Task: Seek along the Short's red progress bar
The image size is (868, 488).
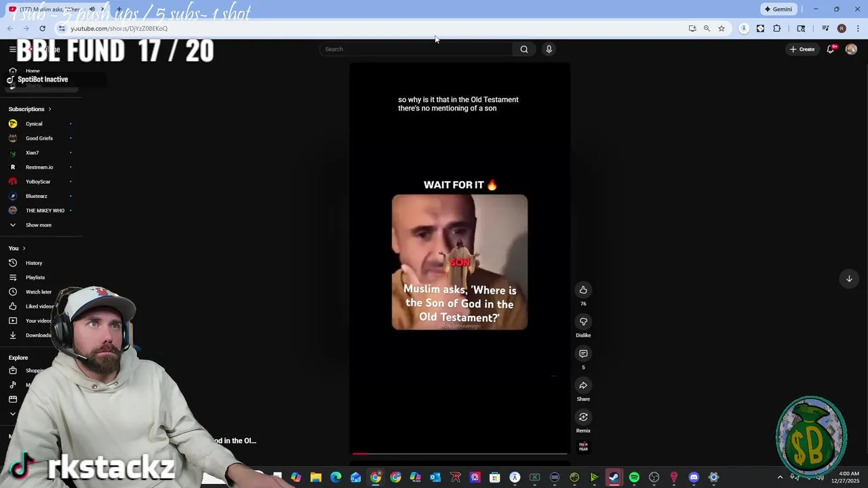Action: point(459,453)
